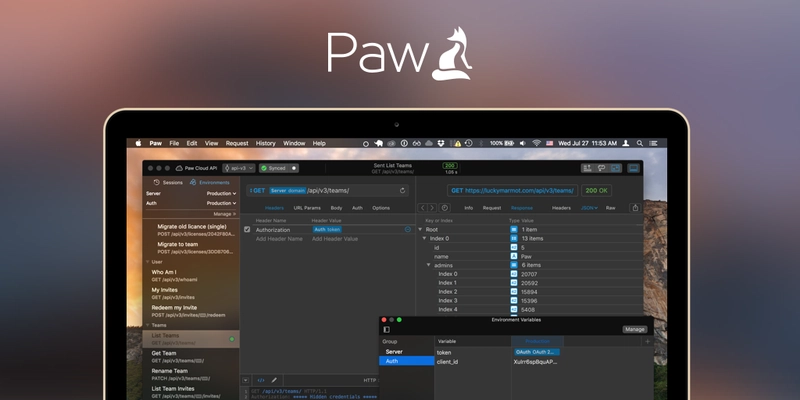Uncheck the Authorization header checkbox
800x400 pixels.
pos(247,230)
